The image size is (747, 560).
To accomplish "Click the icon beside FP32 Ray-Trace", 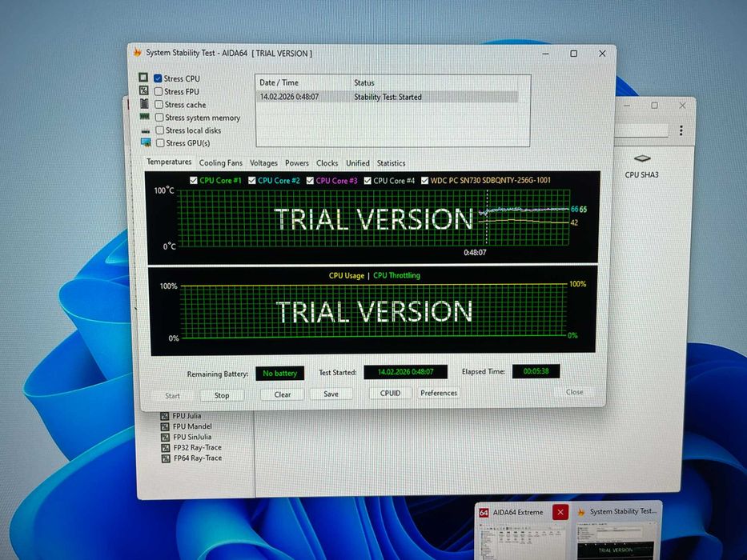I will [165, 448].
